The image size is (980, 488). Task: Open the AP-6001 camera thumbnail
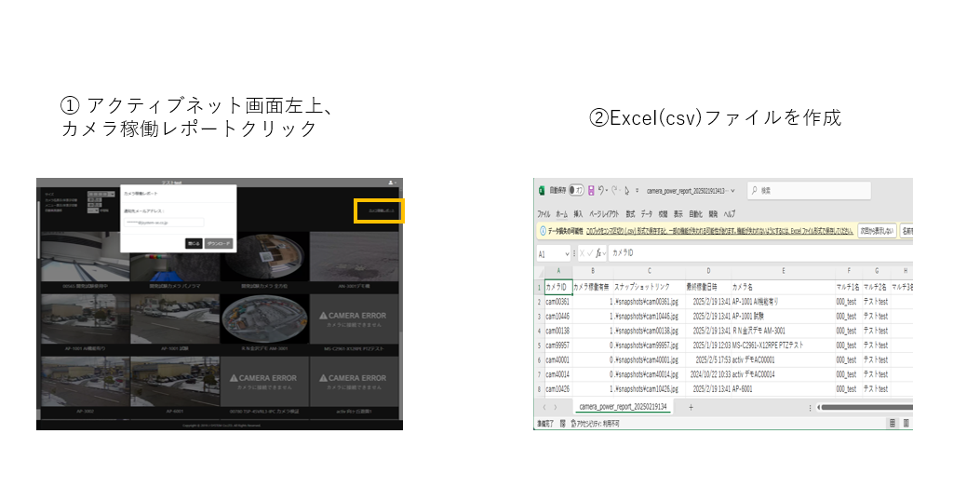175,382
